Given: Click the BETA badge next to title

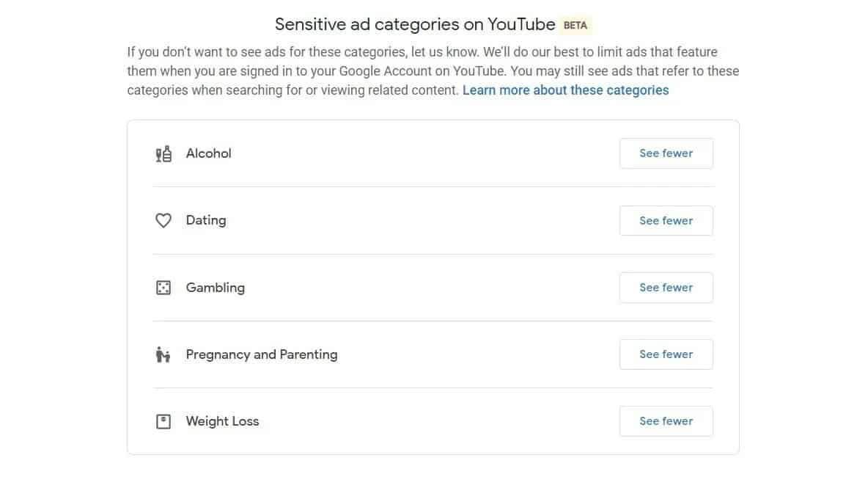Looking at the screenshot, I should coord(575,25).
